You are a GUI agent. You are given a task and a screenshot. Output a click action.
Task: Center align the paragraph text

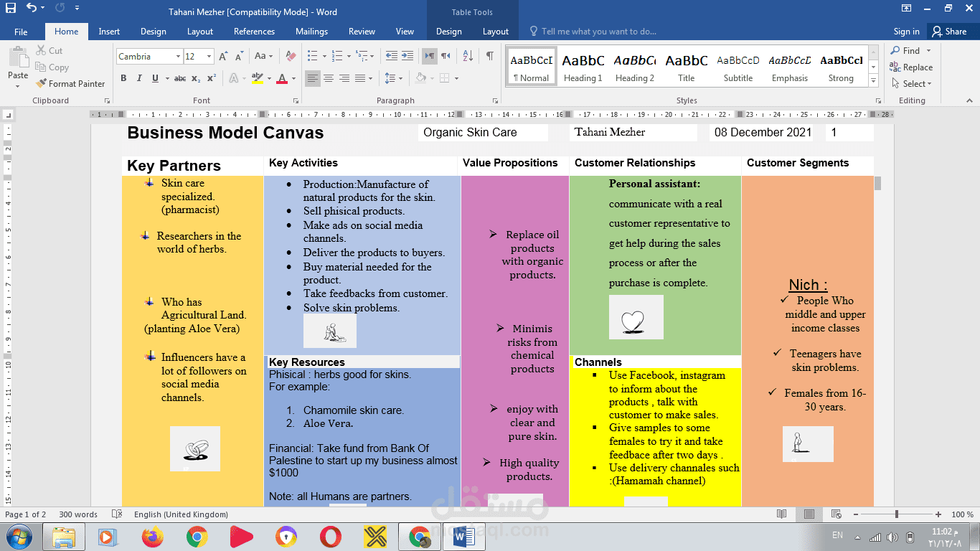point(328,78)
